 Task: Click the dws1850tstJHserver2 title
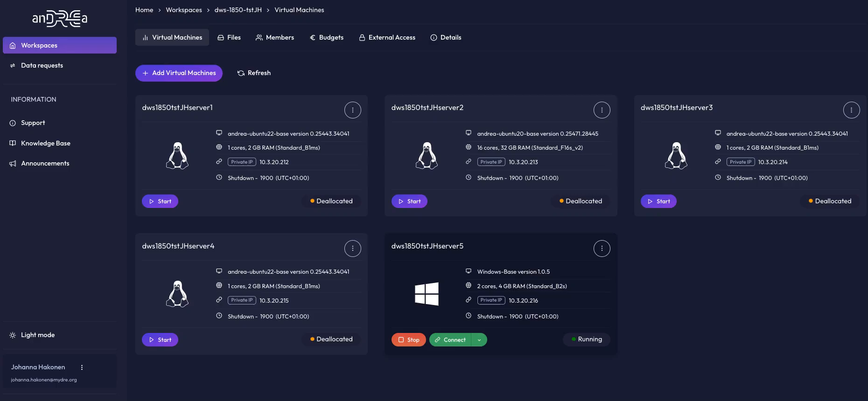427,108
